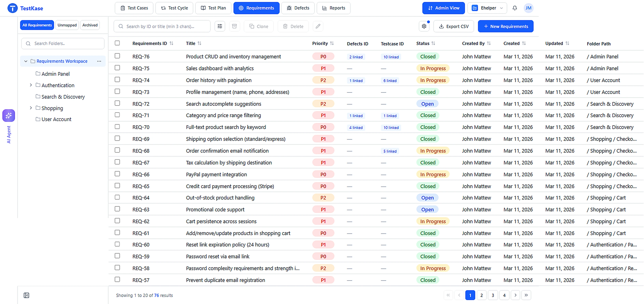Select the Clone icon in the toolbar
Viewport: 644px width, 304px height.
coord(259,26)
